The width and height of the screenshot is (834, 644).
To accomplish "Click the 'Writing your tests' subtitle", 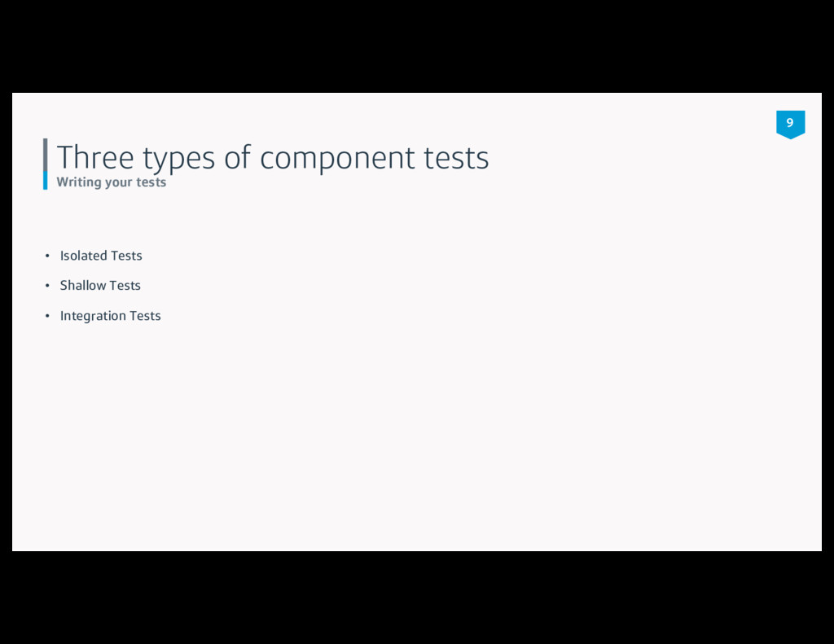I will click(111, 182).
